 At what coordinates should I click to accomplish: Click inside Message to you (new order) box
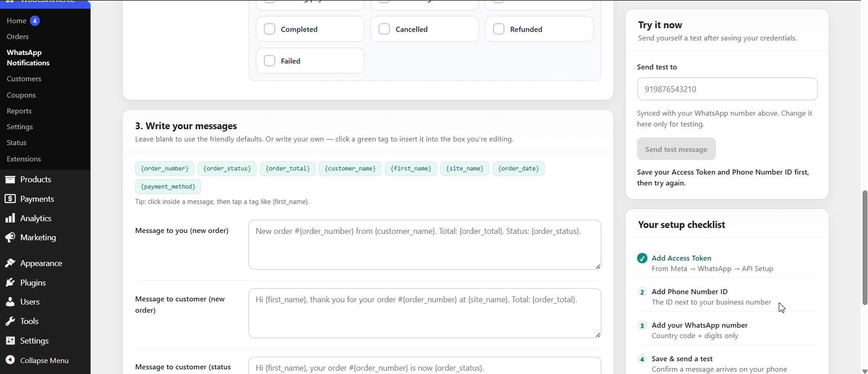[425, 245]
